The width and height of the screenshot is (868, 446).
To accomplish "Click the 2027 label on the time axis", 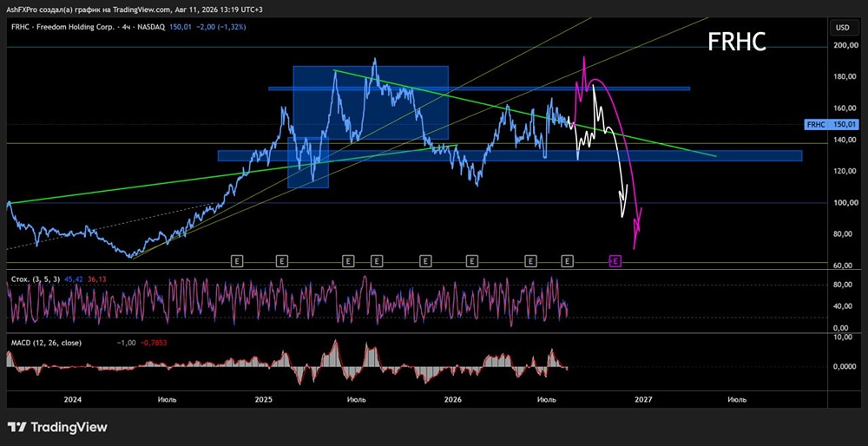I will (643, 399).
